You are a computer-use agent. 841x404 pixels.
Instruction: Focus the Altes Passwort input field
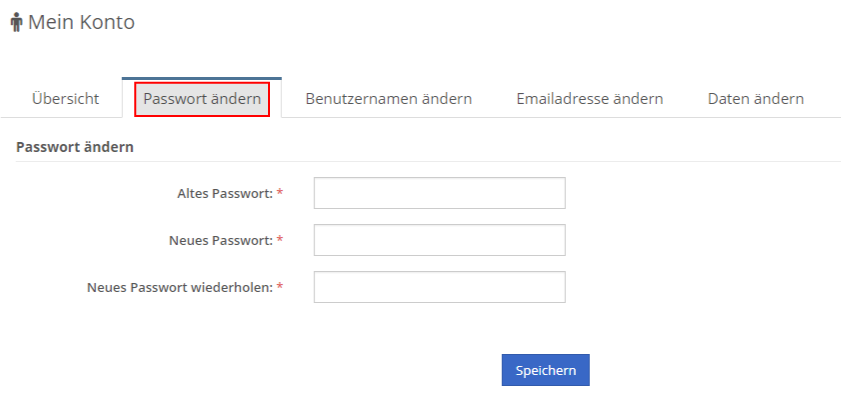point(439,193)
